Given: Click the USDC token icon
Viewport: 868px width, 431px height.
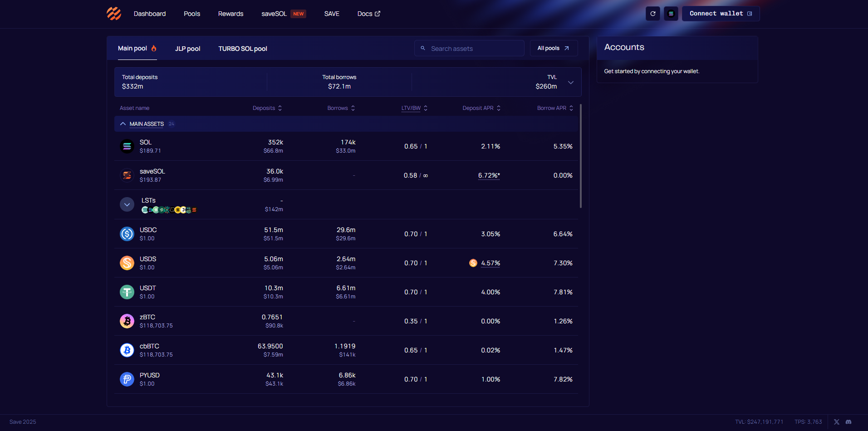Looking at the screenshot, I should click(127, 234).
